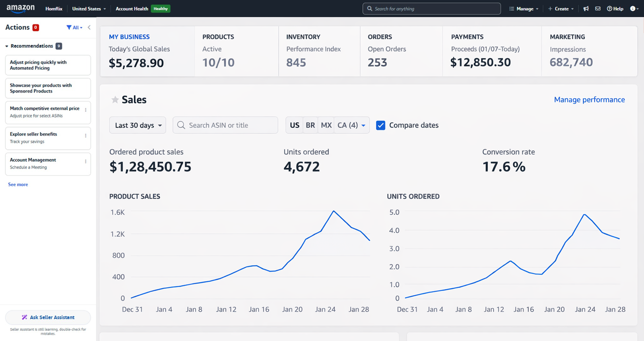The width and height of the screenshot is (644, 341).
Task: Click the Ask Seller Assistant button
Action: coord(48,317)
